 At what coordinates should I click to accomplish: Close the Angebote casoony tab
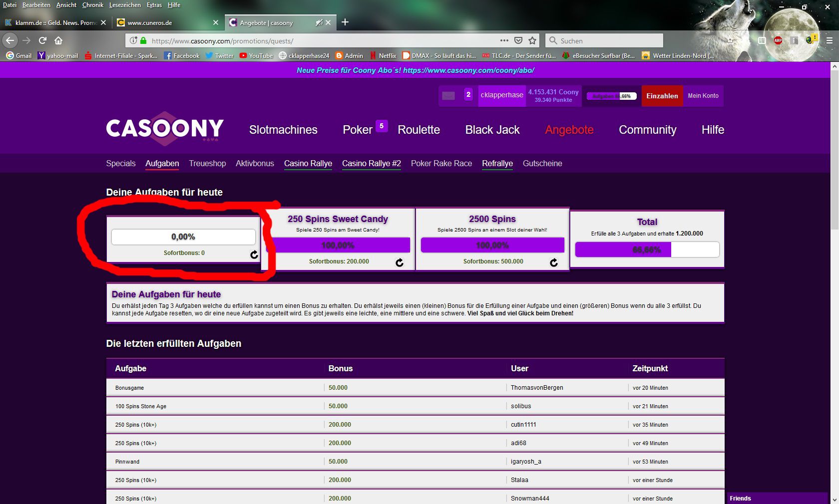[328, 22]
